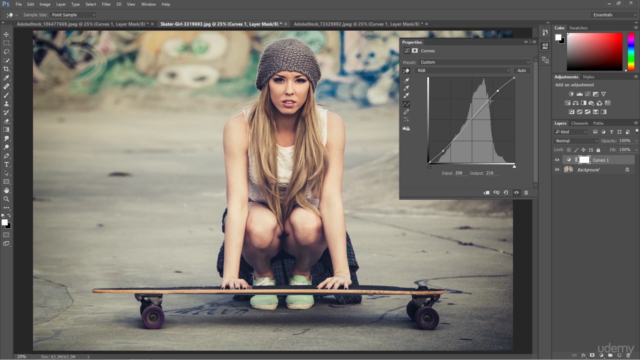Select the Dodge tool
The image size is (640, 360).
point(6,147)
